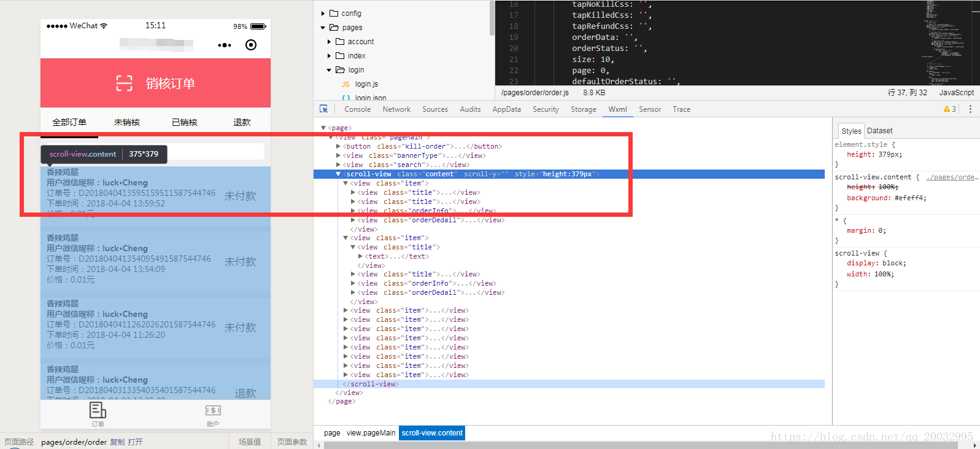This screenshot has height=449, width=980.
Task: Activate the element inspector picker icon
Action: pos(323,109)
